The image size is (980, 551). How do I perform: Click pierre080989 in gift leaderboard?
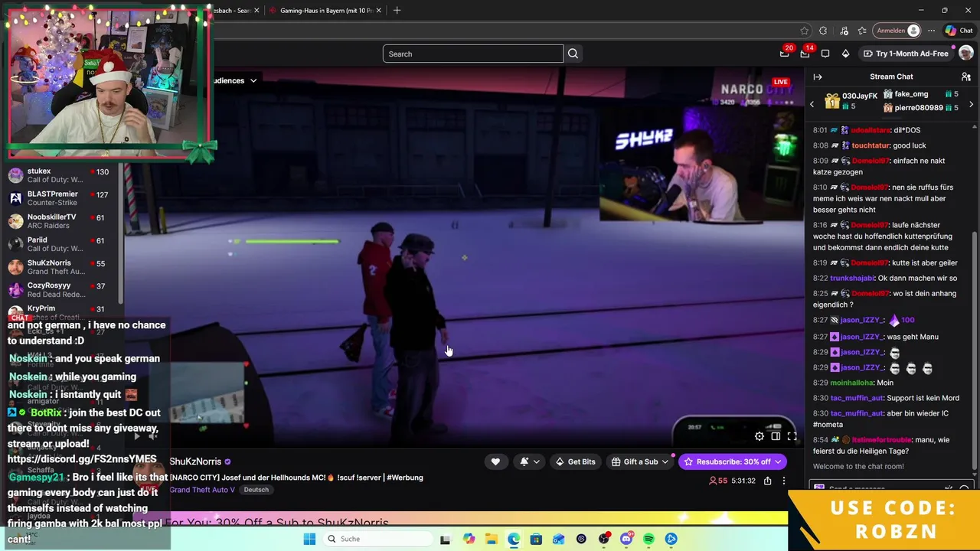coord(919,108)
